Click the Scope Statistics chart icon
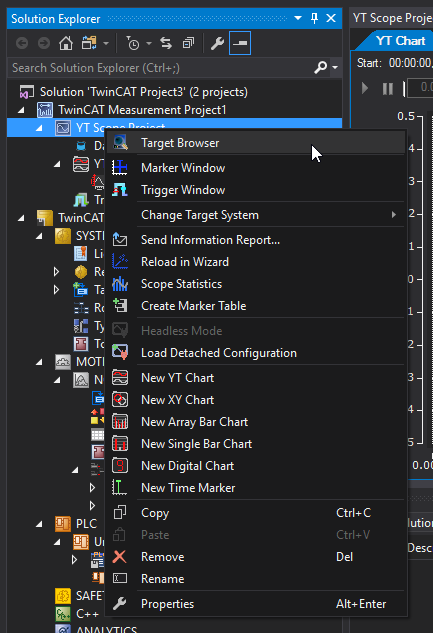 point(120,284)
